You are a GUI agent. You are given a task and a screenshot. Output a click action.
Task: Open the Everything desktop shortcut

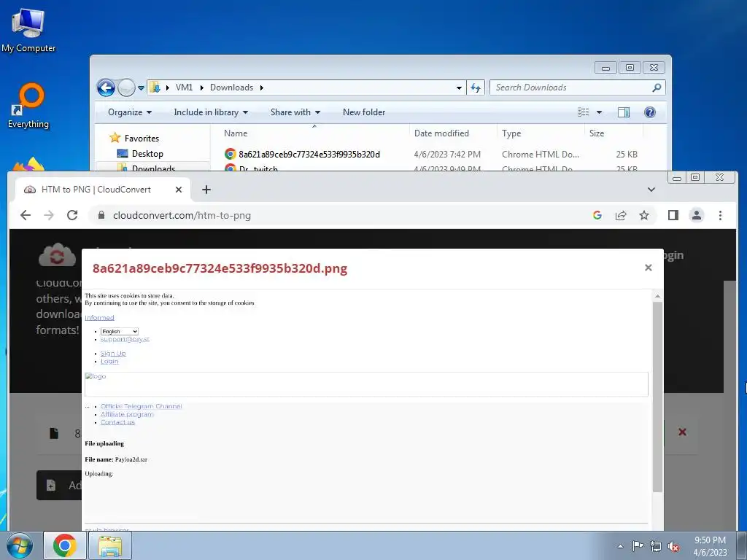click(x=28, y=106)
